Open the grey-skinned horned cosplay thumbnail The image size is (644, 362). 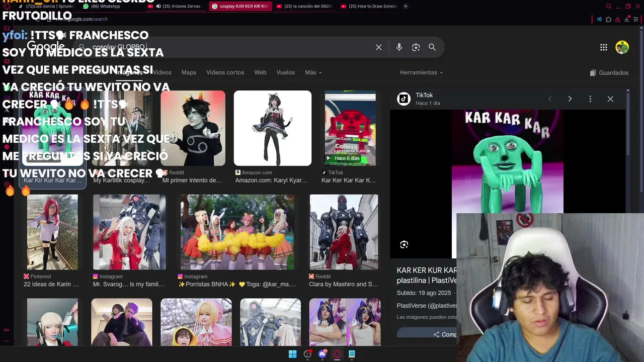pos(193,128)
